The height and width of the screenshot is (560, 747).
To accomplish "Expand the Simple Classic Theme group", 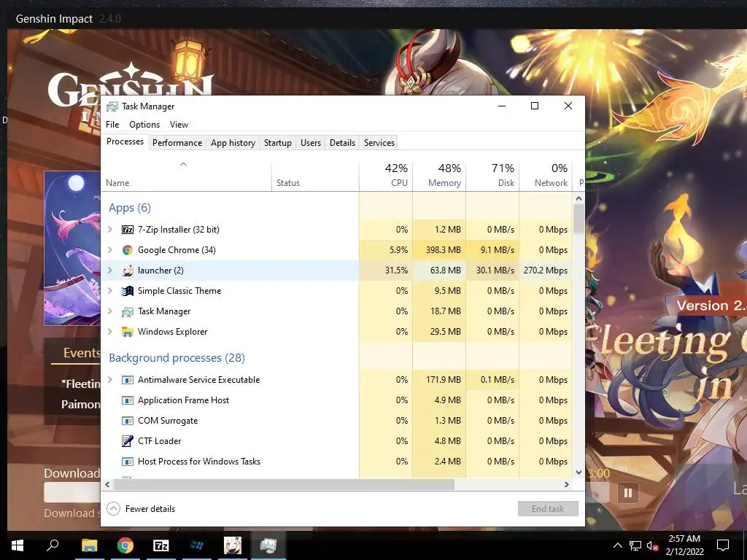I will click(110, 291).
